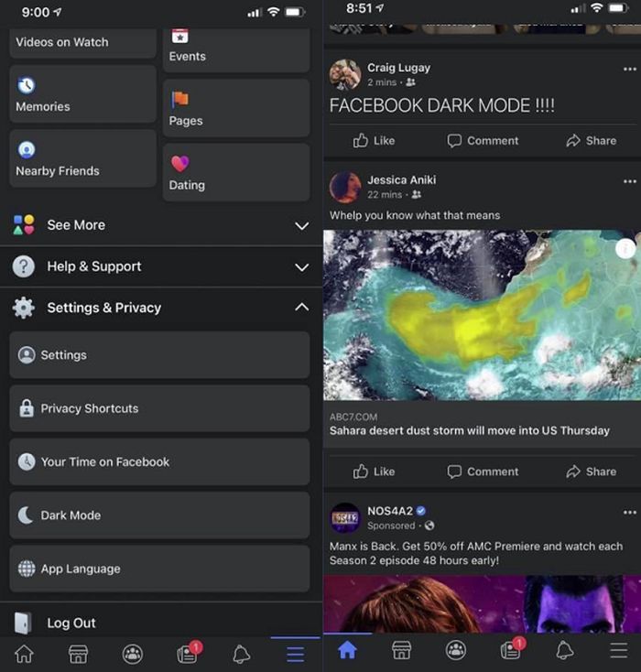Tap the Pages flag shortcut
This screenshot has width=641, height=672.
pyautogui.click(x=236, y=108)
